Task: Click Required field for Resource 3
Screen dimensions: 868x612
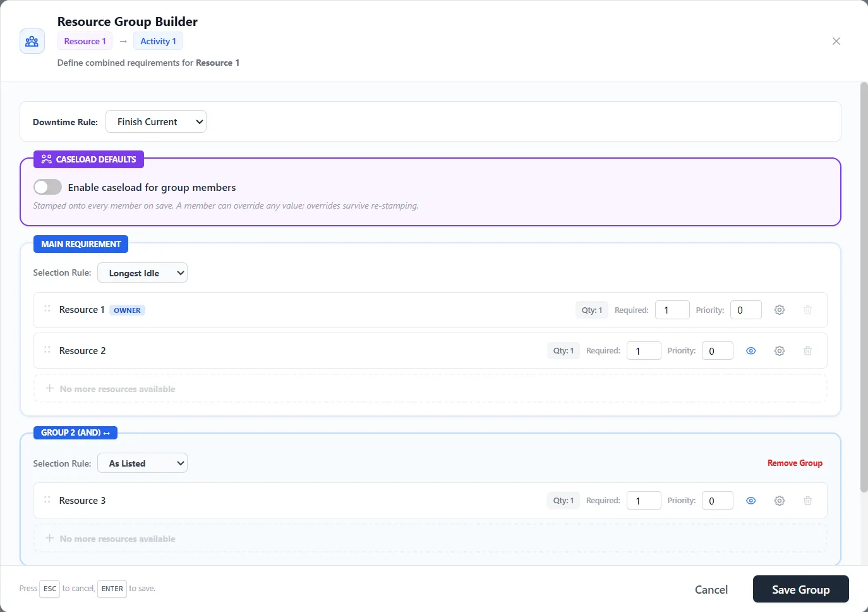Action: [644, 501]
